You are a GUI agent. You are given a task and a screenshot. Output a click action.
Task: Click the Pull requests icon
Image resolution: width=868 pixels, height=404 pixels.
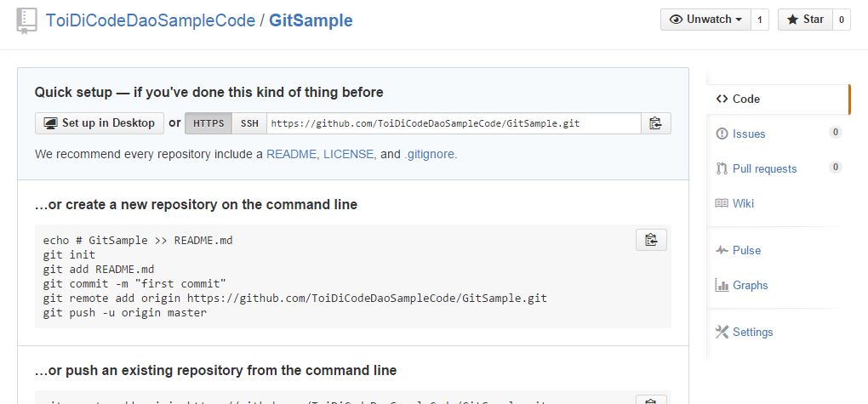(722, 168)
